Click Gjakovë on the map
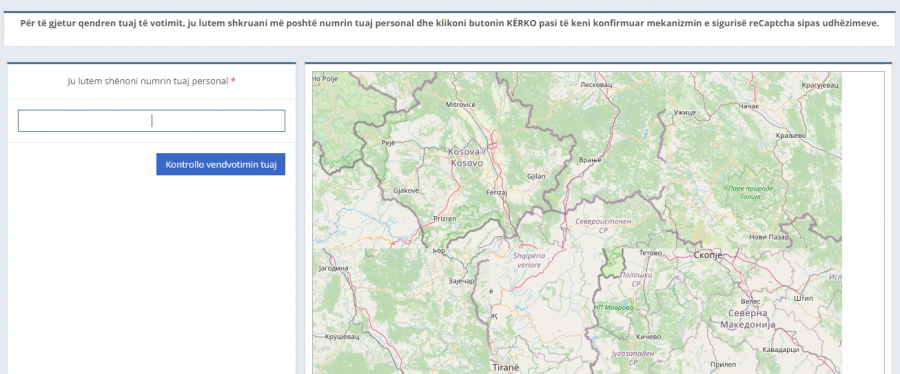Screen dimensions: 900x374 406,190
